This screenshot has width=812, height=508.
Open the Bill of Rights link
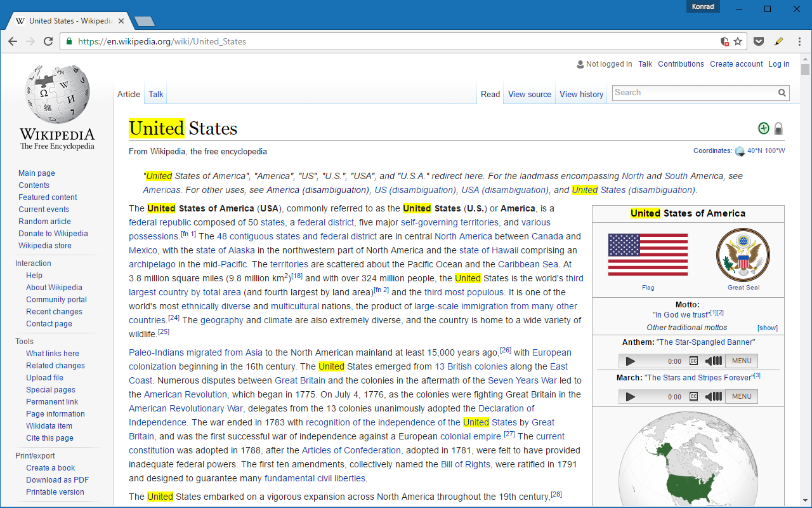[466, 464]
